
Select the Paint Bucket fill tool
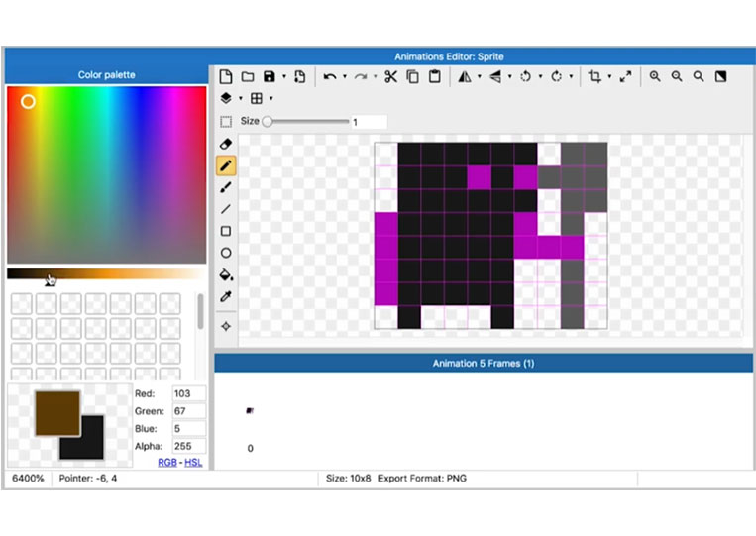pyautogui.click(x=226, y=274)
